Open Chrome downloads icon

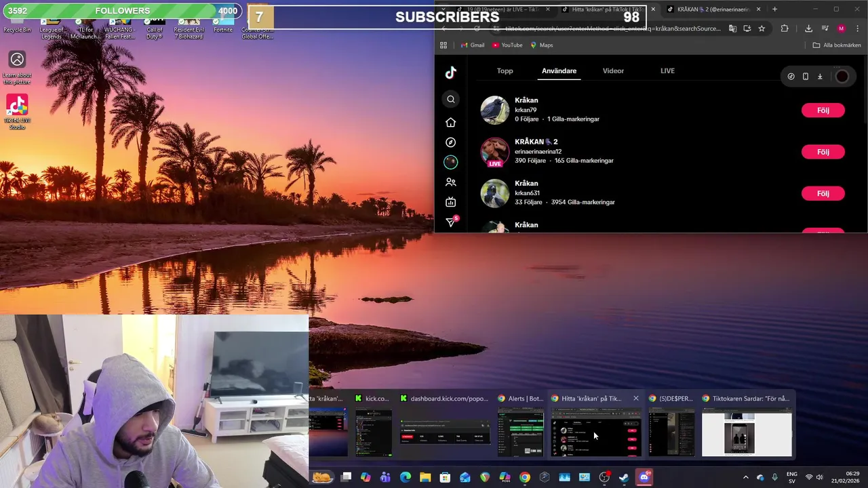[808, 28]
